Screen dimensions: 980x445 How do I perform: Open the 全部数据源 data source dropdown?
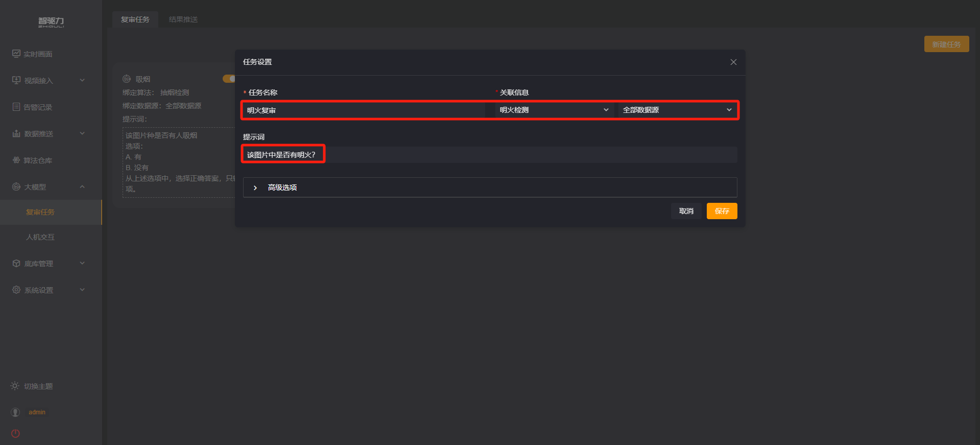point(677,110)
